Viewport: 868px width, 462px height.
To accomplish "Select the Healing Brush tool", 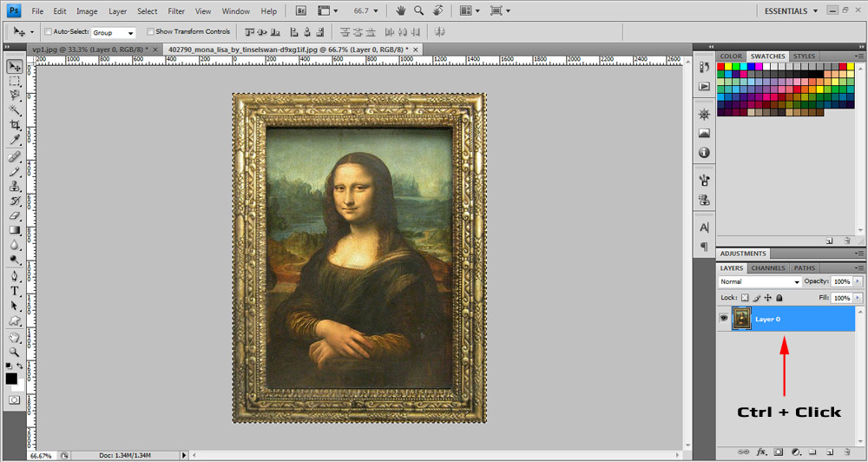I will (15, 157).
